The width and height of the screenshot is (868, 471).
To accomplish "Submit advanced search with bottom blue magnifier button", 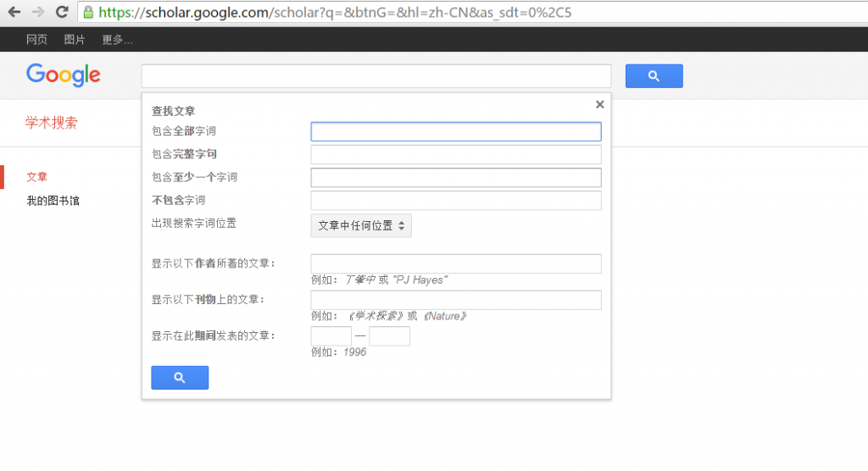I will point(180,378).
